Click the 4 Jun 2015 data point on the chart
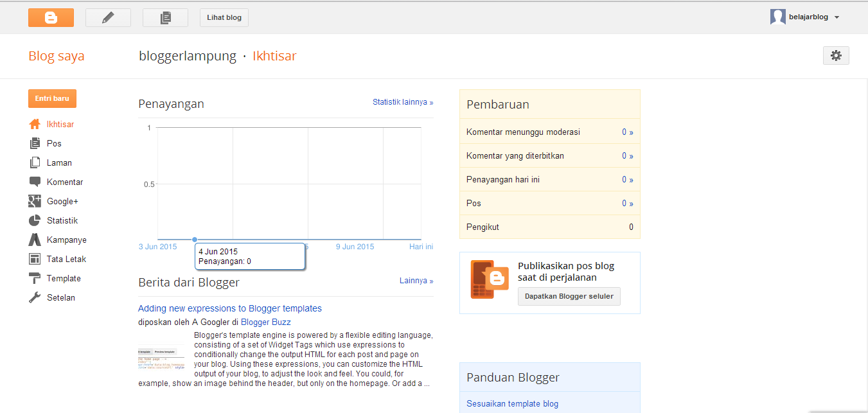The height and width of the screenshot is (413, 868). click(195, 240)
